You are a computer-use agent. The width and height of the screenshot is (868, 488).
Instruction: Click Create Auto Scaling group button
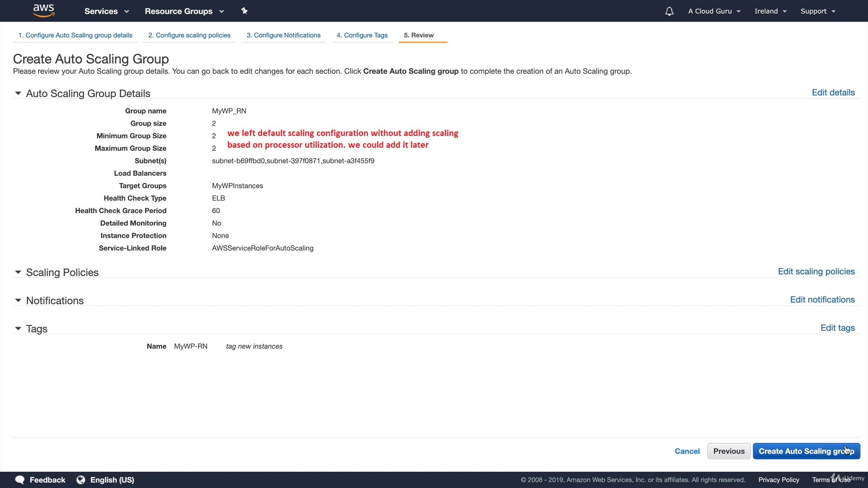pos(806,451)
